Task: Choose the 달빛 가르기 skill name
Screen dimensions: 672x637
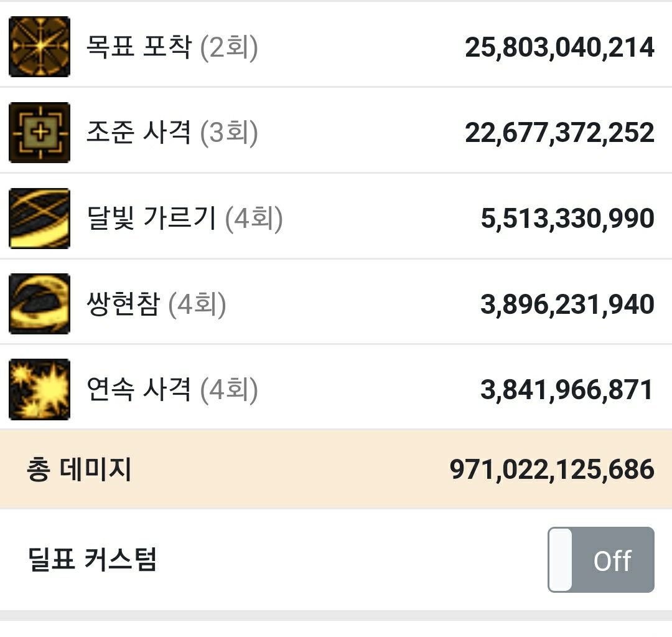Action: point(151,219)
